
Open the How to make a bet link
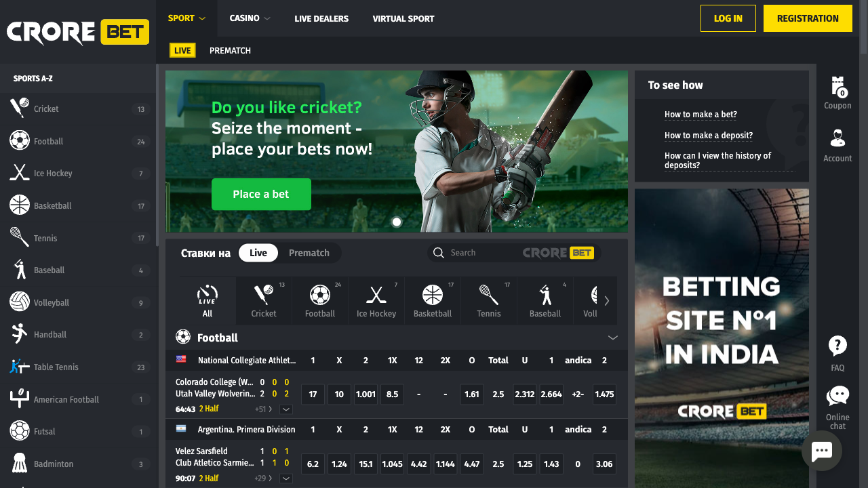tap(701, 115)
